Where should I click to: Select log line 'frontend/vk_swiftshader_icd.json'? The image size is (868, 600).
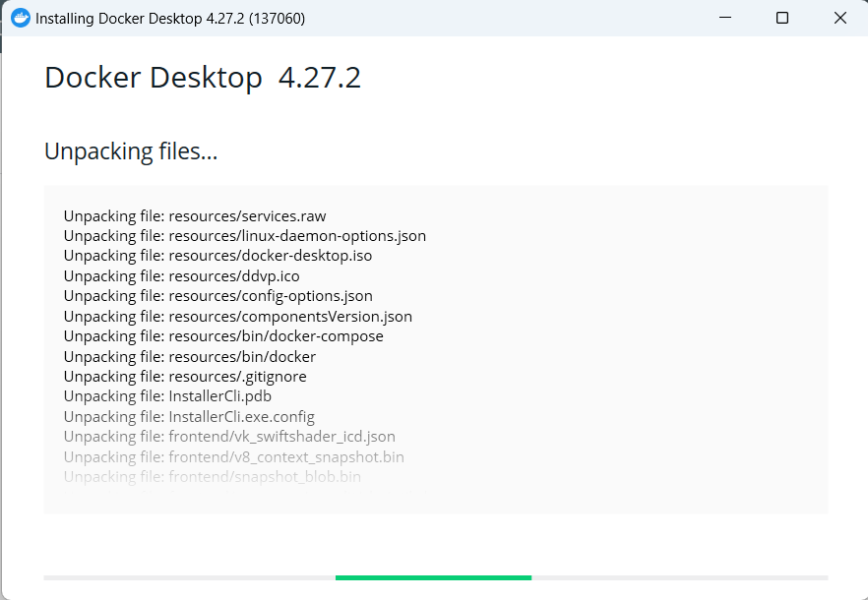point(229,437)
